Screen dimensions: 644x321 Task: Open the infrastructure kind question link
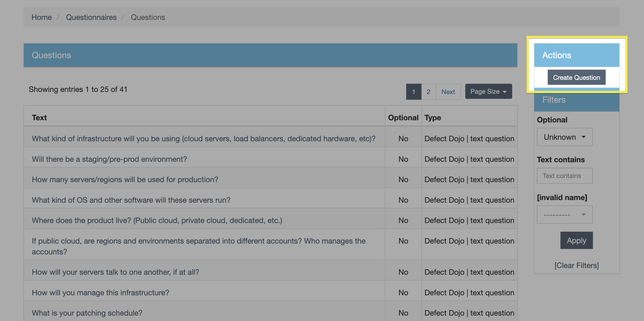203,139
